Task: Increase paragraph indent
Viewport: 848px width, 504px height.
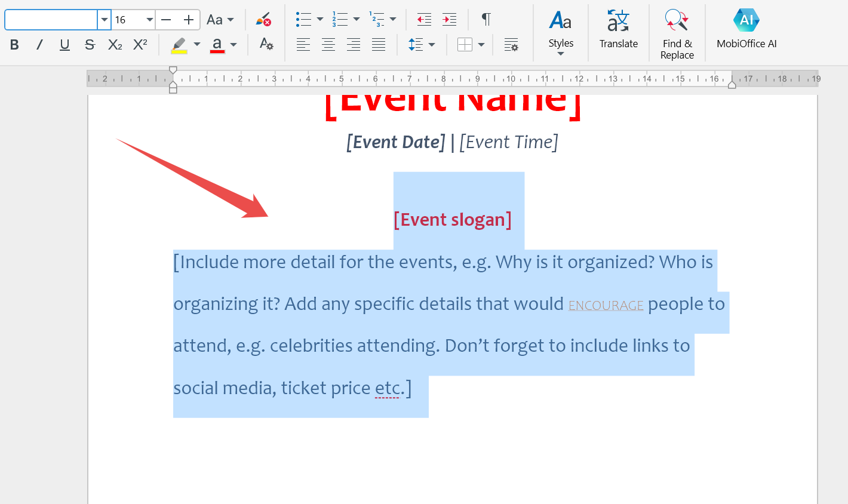Action: click(450, 20)
